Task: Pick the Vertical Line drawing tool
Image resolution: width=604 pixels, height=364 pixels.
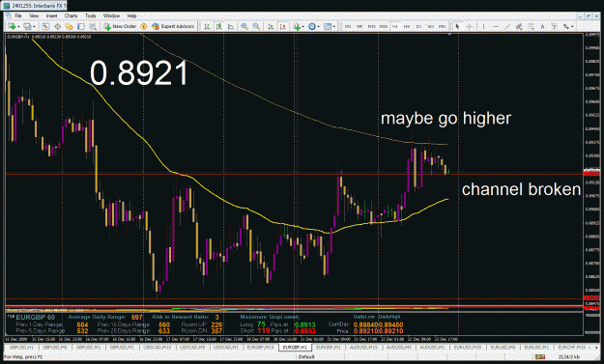Action: pyautogui.click(x=483, y=26)
